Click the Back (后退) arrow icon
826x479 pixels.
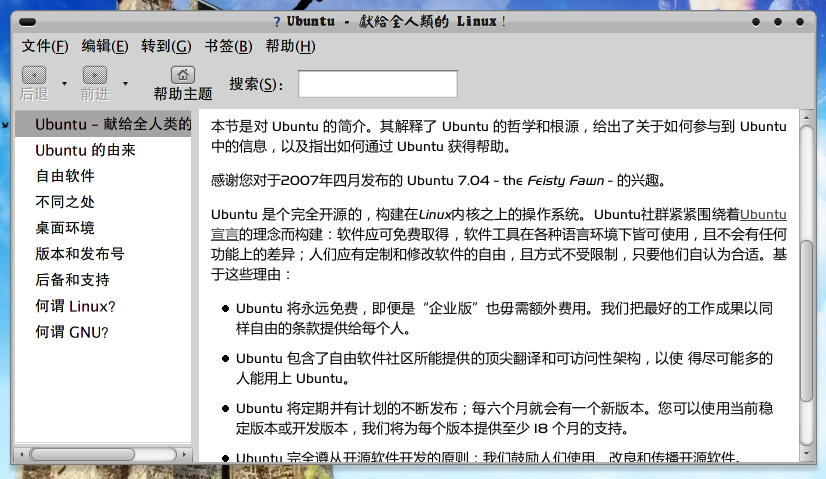coord(34,75)
